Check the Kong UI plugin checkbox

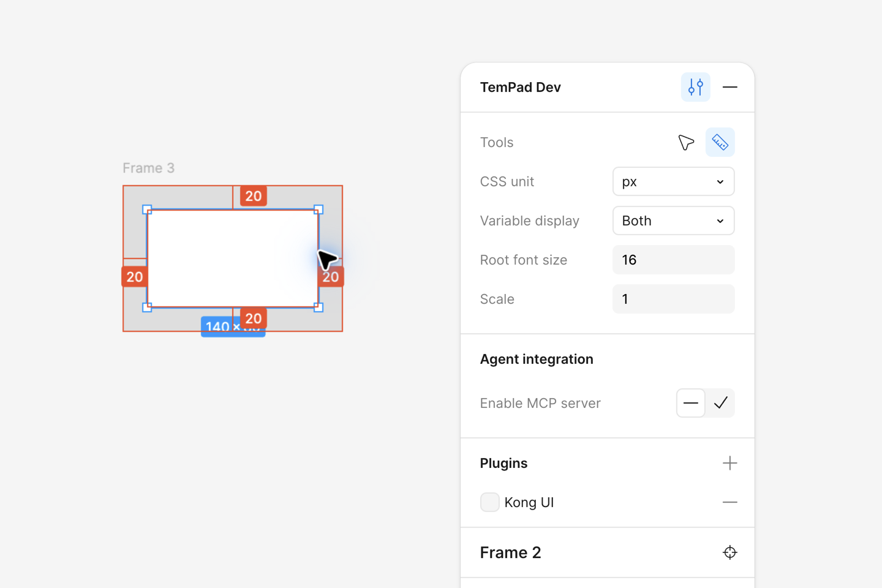click(x=489, y=502)
